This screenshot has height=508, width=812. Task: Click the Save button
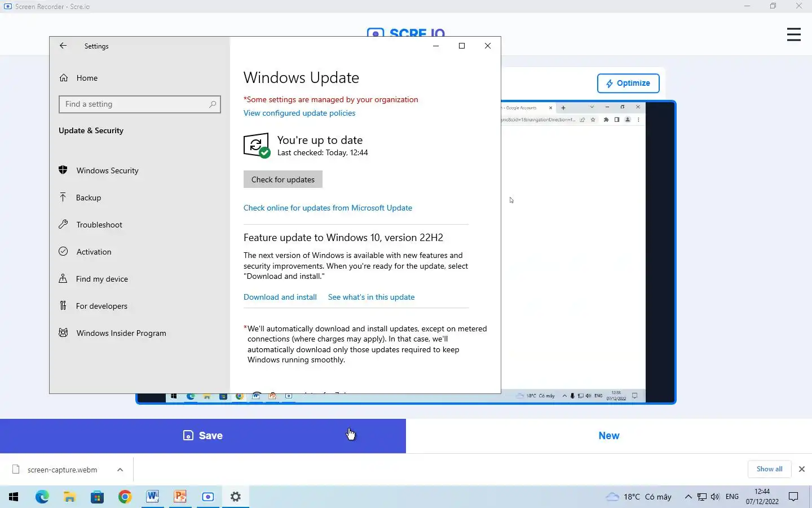(203, 436)
